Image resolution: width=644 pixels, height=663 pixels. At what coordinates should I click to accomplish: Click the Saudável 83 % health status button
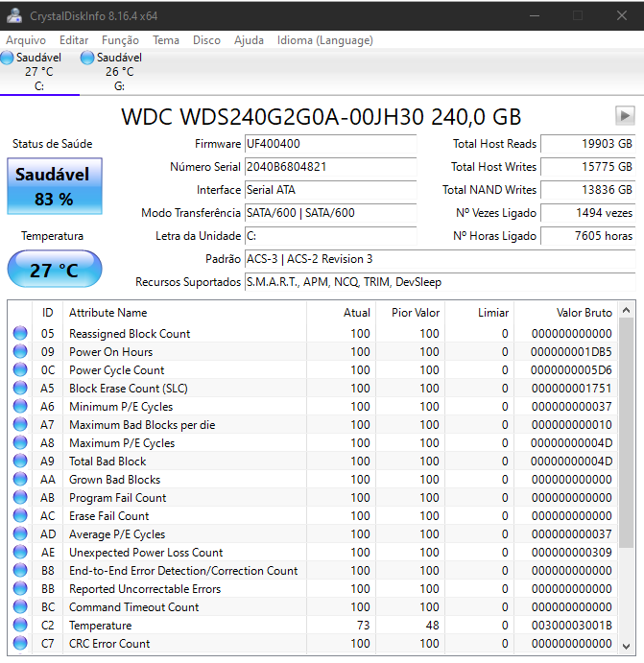[55, 186]
